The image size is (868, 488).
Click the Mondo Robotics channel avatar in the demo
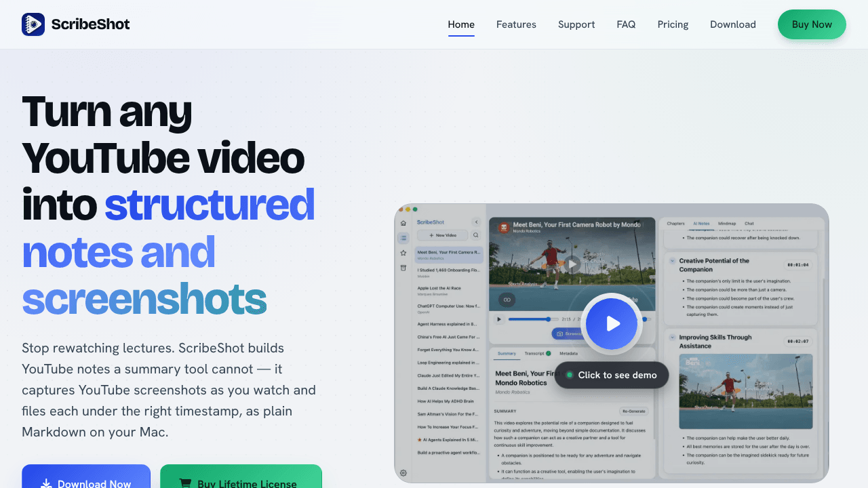(503, 228)
